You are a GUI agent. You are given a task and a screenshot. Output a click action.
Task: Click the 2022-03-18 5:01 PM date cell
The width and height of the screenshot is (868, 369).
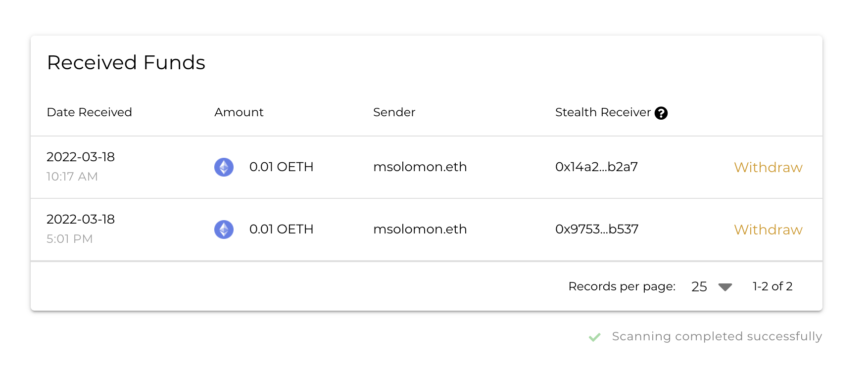81,229
